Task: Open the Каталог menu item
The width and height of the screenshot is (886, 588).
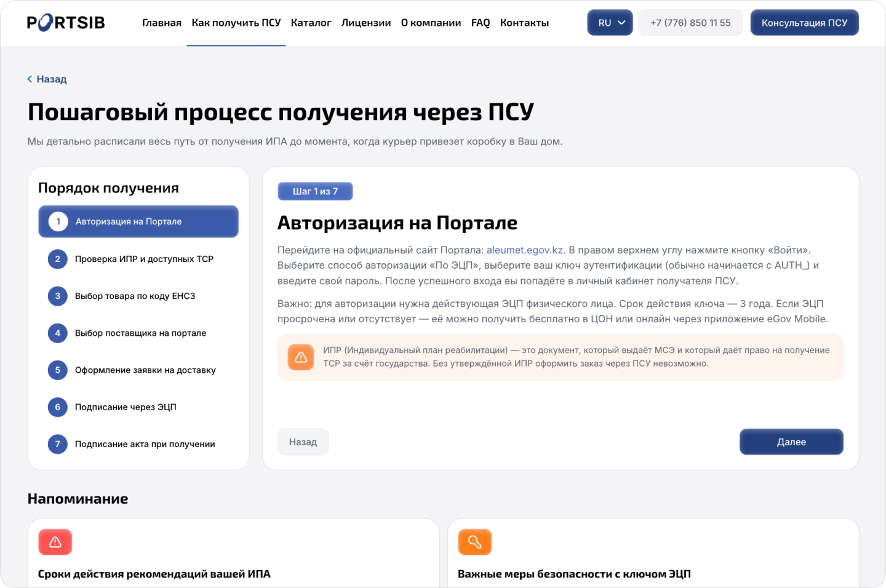Action: [x=311, y=23]
